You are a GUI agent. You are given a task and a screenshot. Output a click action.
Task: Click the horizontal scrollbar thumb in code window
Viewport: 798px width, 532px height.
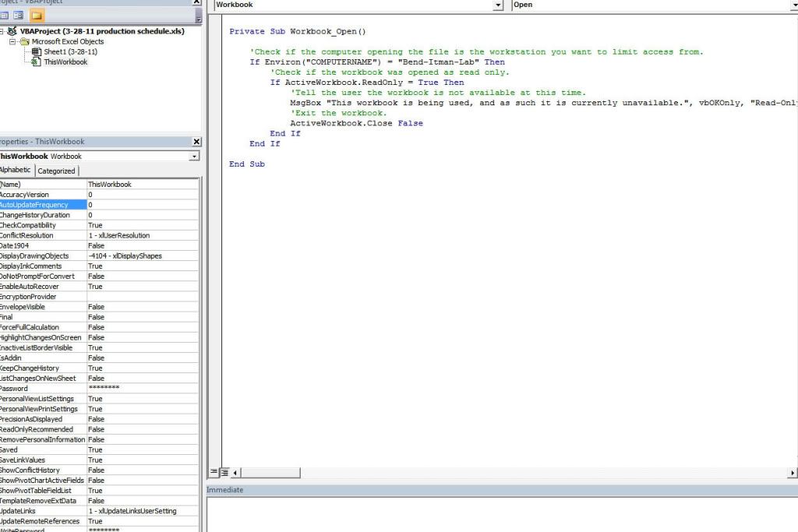click(x=270, y=473)
